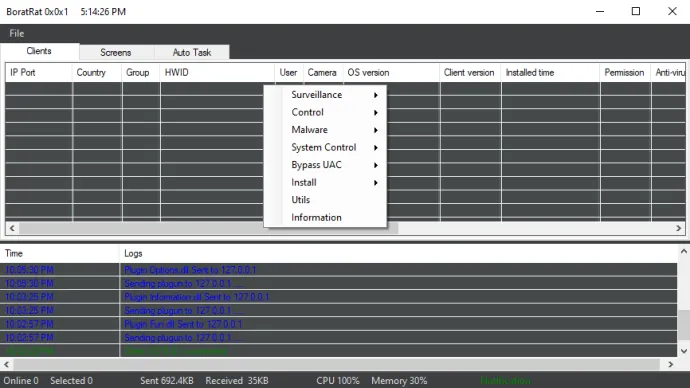
Task: Choose Utils from the context menu
Action: pos(325,200)
